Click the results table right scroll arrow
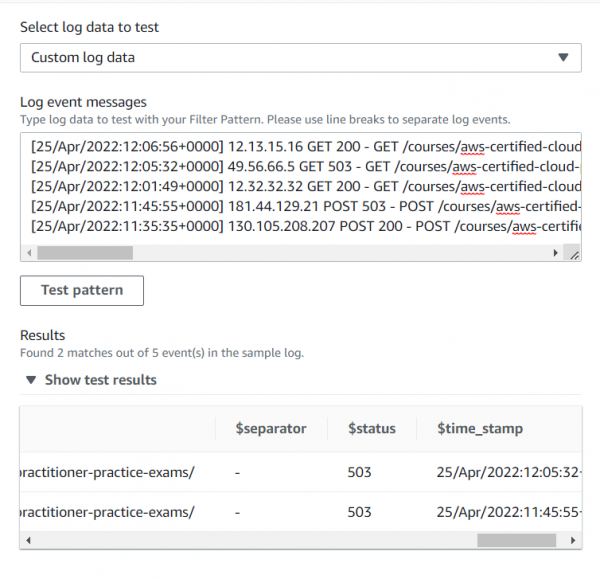600x579 pixels. pyautogui.click(x=573, y=540)
